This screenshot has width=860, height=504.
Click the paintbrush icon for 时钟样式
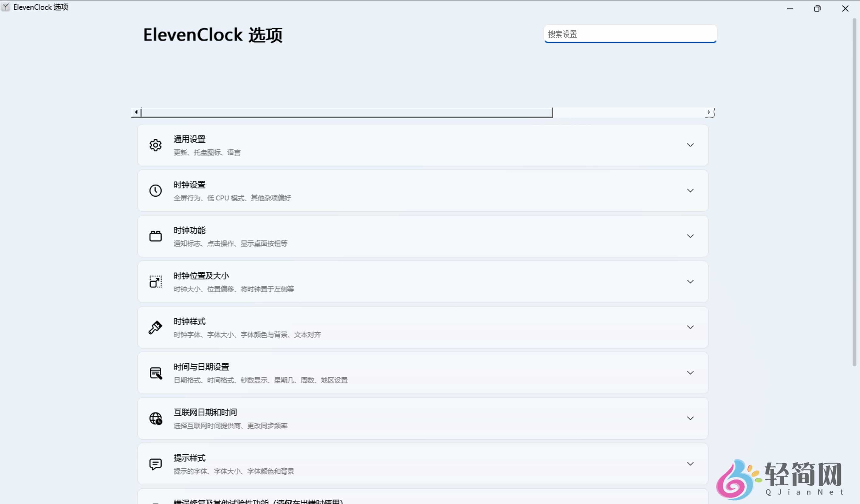click(155, 327)
